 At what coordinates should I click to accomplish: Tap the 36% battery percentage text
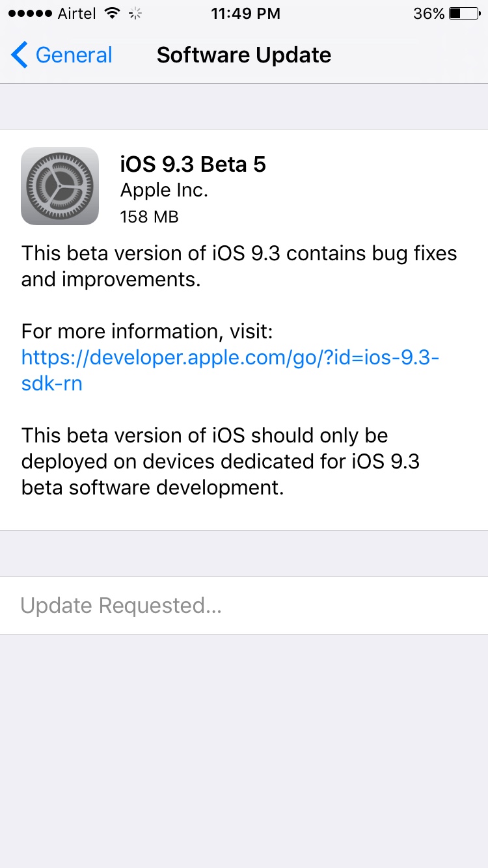(x=429, y=14)
